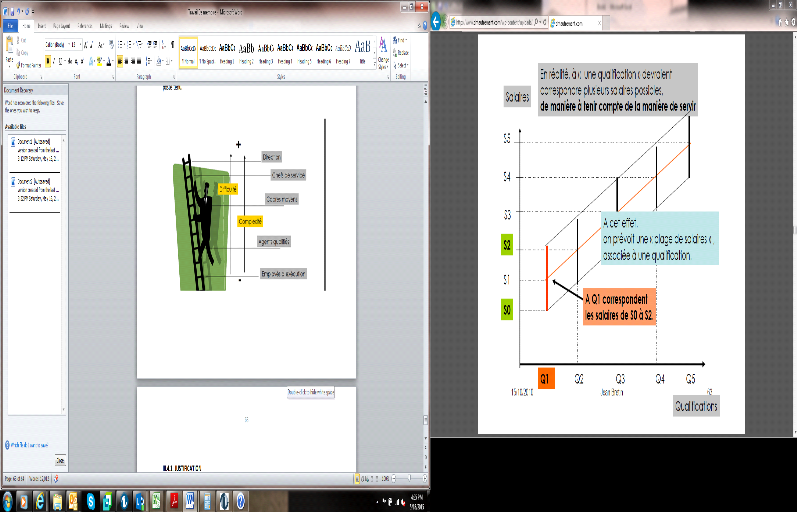This screenshot has width=797, height=512.
Task: Open the File tab in Word
Action: point(10,26)
